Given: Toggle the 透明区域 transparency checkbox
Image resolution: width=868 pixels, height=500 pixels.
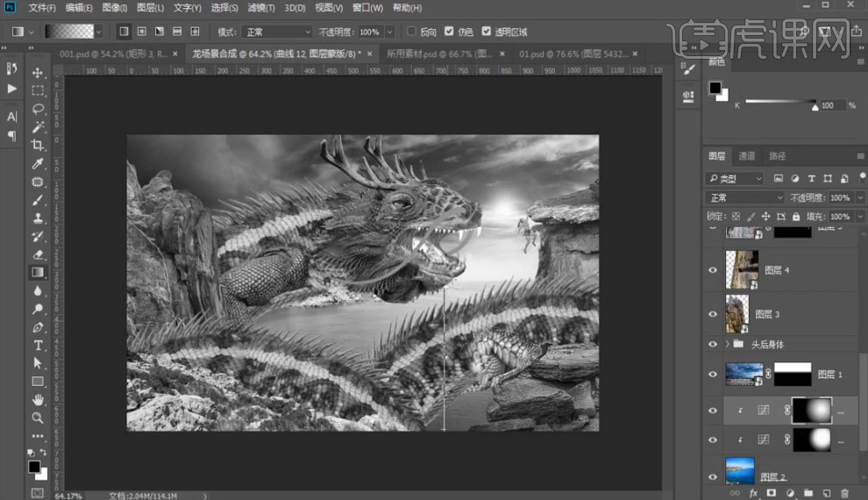Looking at the screenshot, I should click(x=486, y=32).
